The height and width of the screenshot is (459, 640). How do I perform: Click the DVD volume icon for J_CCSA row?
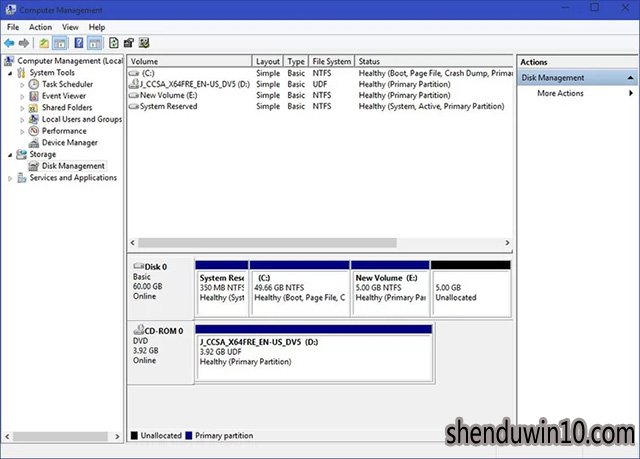click(133, 84)
